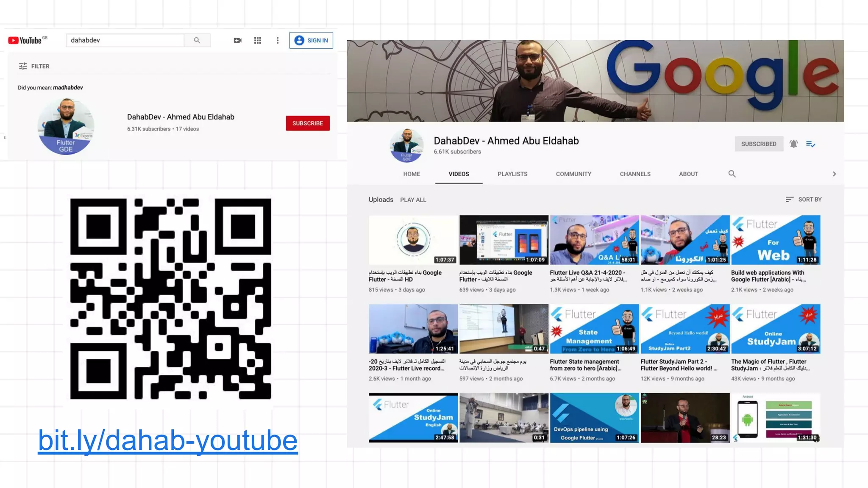Open DahabDev channel avatar in search results

point(66,126)
